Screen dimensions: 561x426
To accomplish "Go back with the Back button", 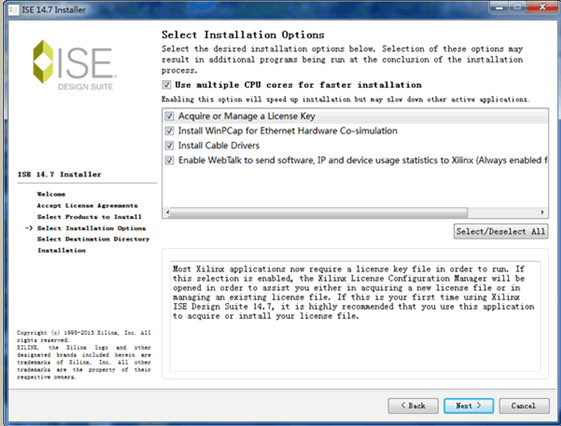I will [x=413, y=406].
